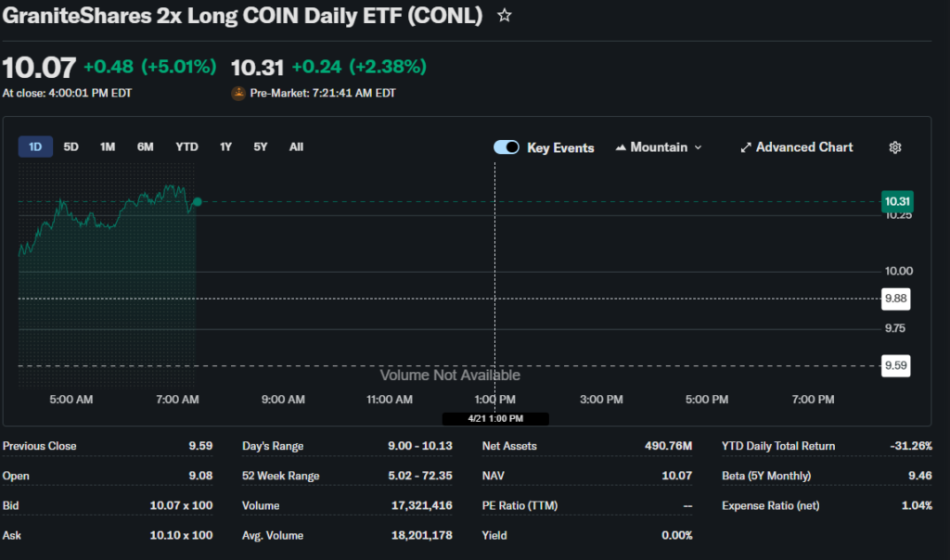Screen dimensions: 950x560
Task: Click the green dot current price marker
Action: pos(197,201)
